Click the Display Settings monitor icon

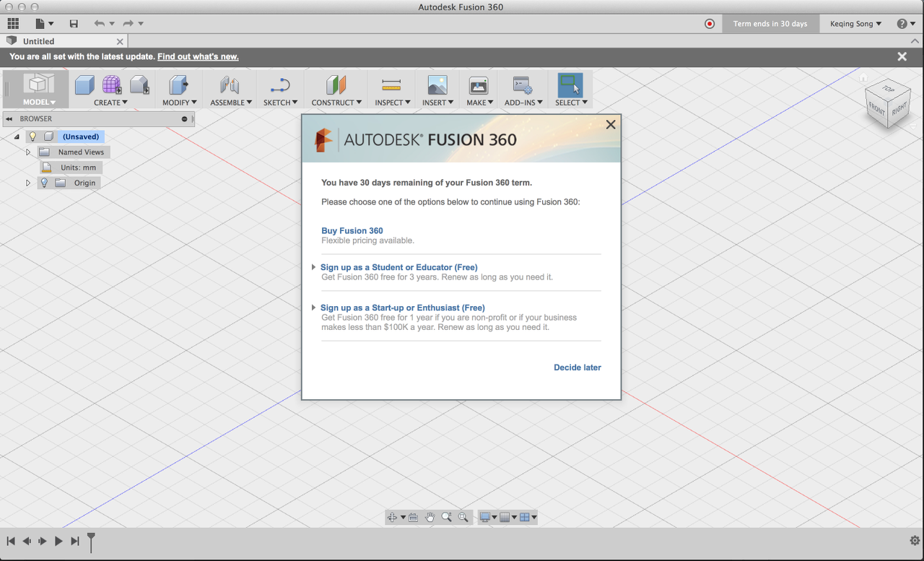[484, 517]
